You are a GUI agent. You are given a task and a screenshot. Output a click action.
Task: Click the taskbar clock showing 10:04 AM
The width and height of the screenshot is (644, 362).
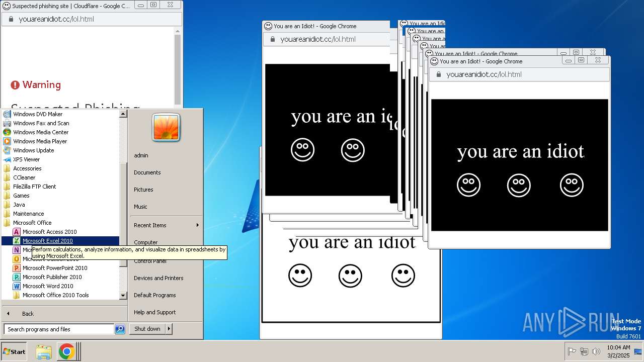[618, 351]
